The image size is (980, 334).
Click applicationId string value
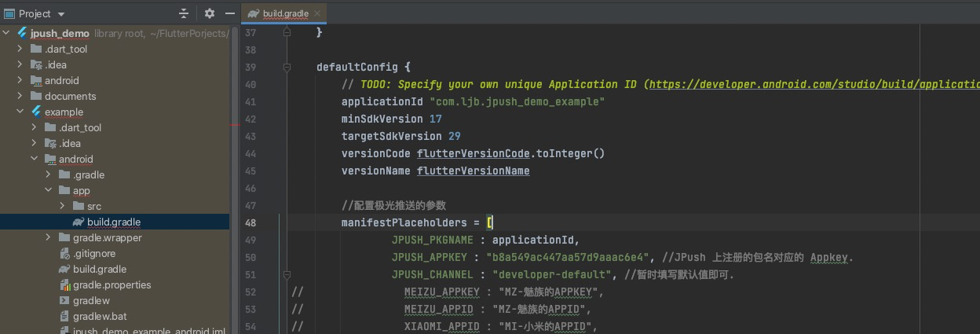point(517,101)
